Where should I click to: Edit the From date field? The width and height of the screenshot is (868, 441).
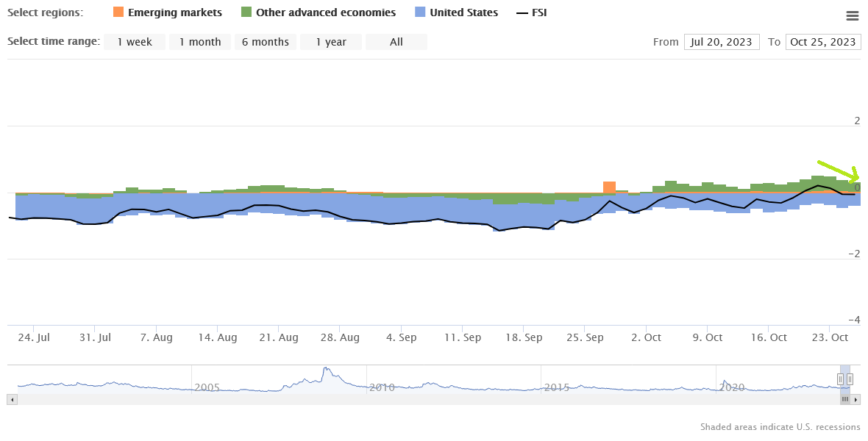721,42
